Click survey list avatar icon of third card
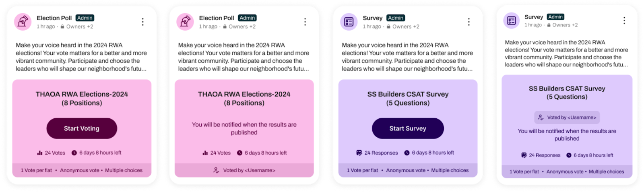 coord(349,22)
